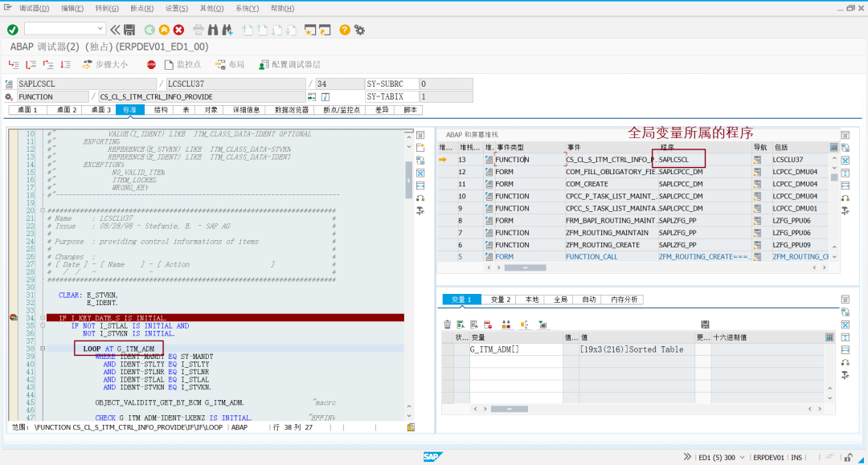The image size is (868, 465).
Task: Click the blue info icon beside the function name
Action: point(325,96)
